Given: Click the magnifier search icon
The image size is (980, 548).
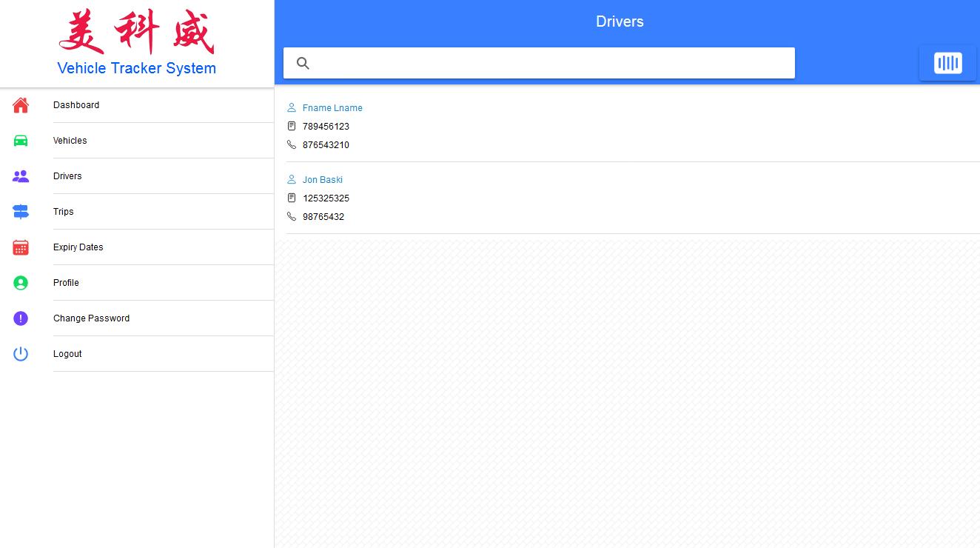Looking at the screenshot, I should [303, 63].
